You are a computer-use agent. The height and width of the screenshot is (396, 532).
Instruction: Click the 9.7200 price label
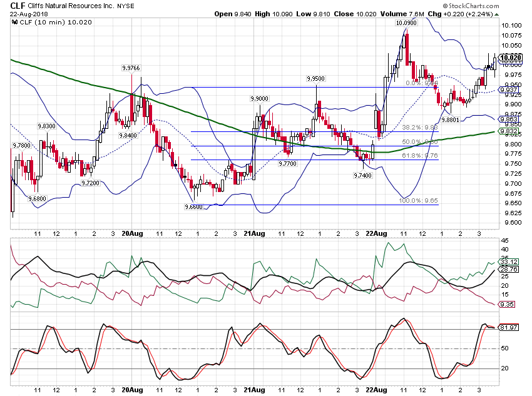point(91,183)
